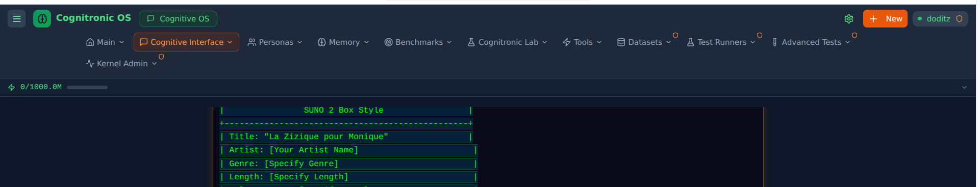Image resolution: width=980 pixels, height=187 pixels.
Task: Click the New button
Action: (x=885, y=19)
